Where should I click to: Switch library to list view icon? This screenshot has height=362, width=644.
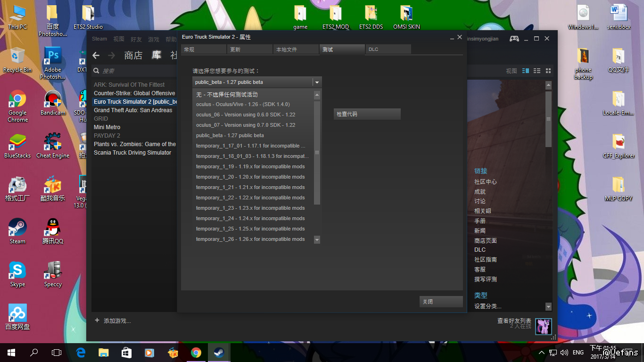click(537, 71)
